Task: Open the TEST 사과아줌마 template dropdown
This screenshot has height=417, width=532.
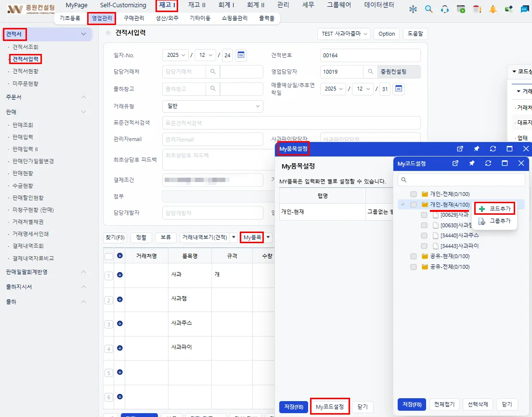Action: [x=344, y=34]
